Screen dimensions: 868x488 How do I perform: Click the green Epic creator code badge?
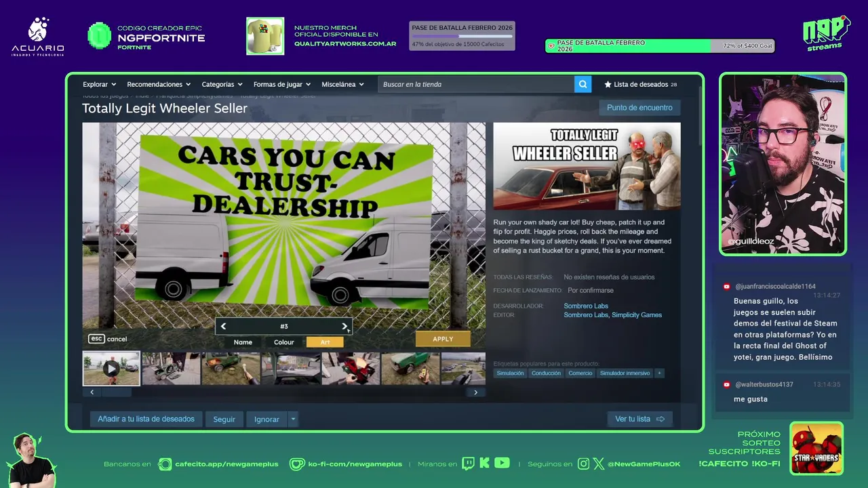pyautogui.click(x=100, y=36)
